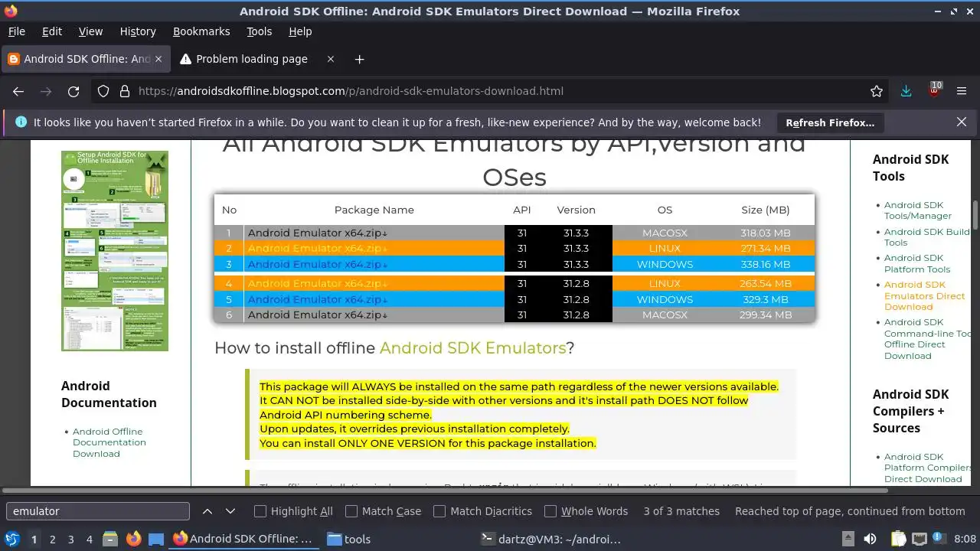
Task: Close the Problem loading page tab
Action: tap(331, 59)
